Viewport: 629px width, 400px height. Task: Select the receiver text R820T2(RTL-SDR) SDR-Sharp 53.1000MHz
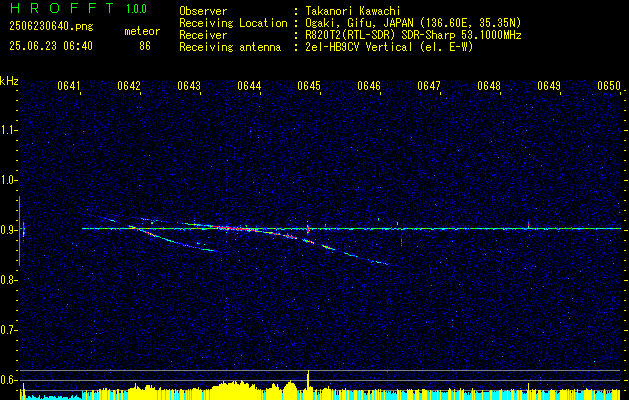[x=413, y=35]
